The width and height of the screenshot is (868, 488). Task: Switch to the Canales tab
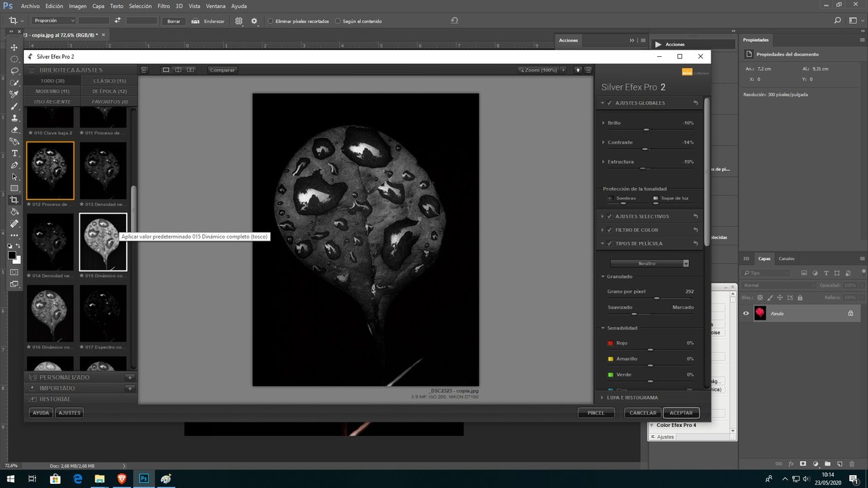(787, 258)
